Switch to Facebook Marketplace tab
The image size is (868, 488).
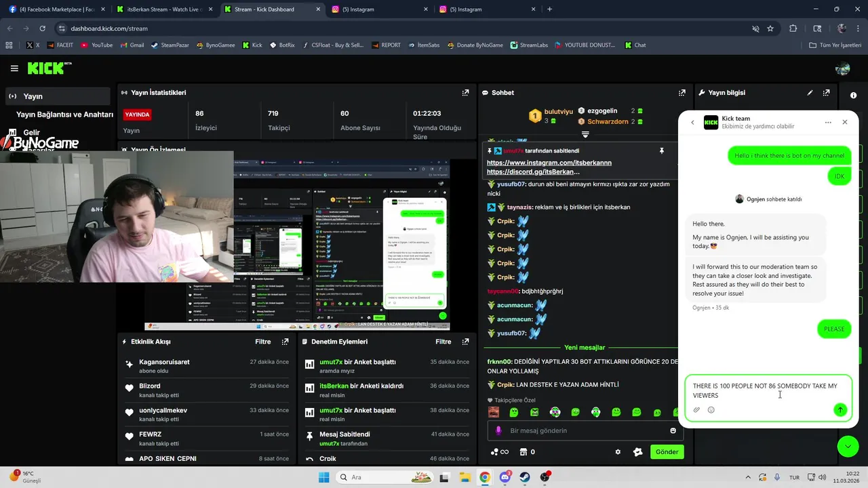56,9
